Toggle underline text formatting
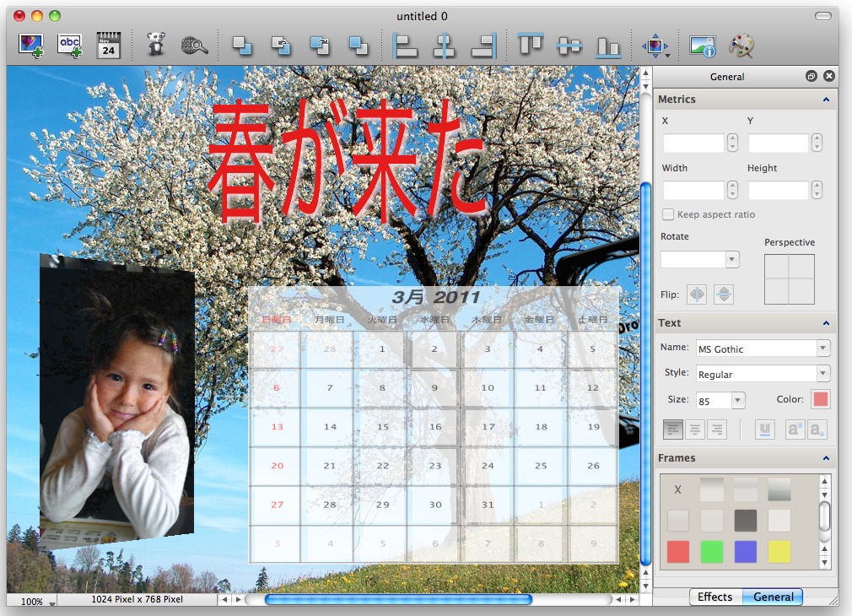This screenshot has width=852, height=616. (x=764, y=430)
